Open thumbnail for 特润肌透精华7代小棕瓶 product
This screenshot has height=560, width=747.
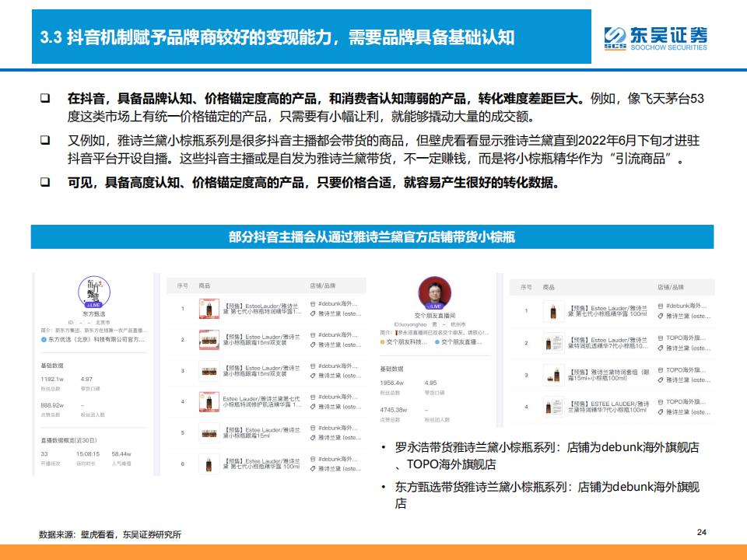coord(553,343)
